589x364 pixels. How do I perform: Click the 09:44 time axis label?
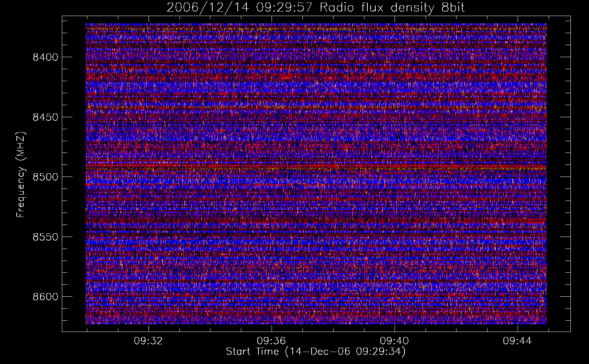click(518, 341)
